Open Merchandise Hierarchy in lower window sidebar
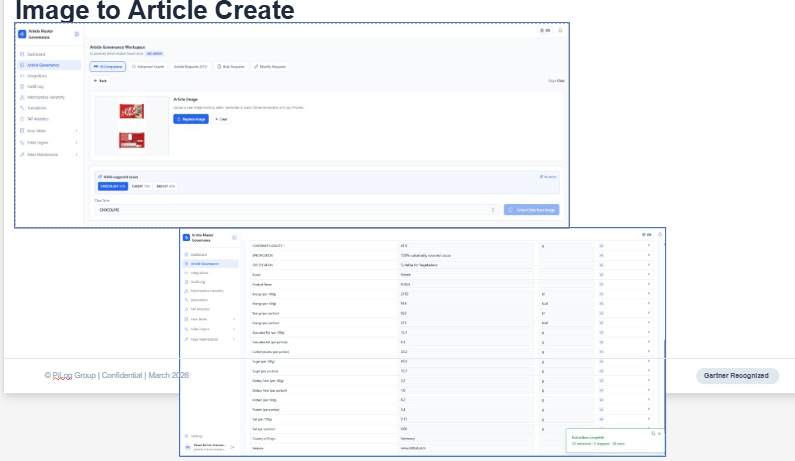 pos(206,291)
